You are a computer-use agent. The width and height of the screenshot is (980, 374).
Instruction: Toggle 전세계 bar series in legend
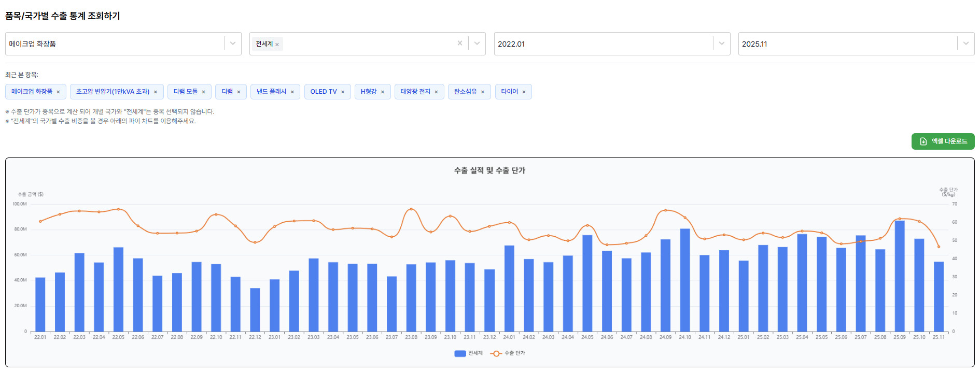[x=468, y=353]
